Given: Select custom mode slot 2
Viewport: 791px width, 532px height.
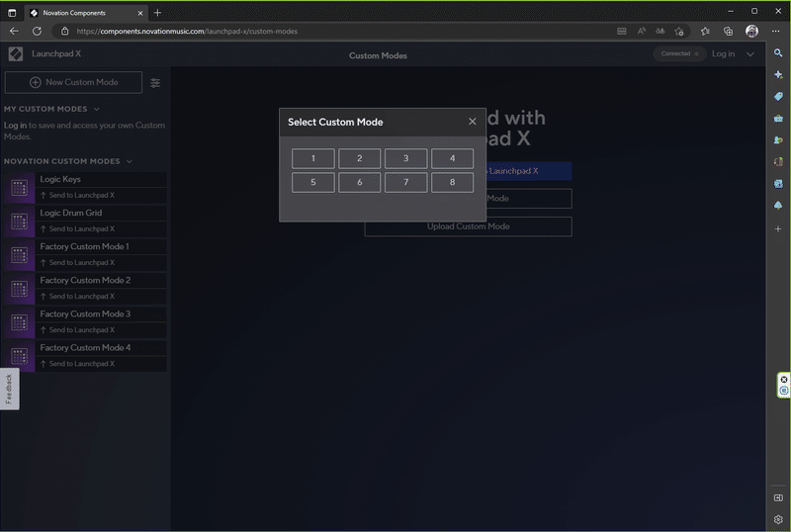Looking at the screenshot, I should tap(359, 158).
